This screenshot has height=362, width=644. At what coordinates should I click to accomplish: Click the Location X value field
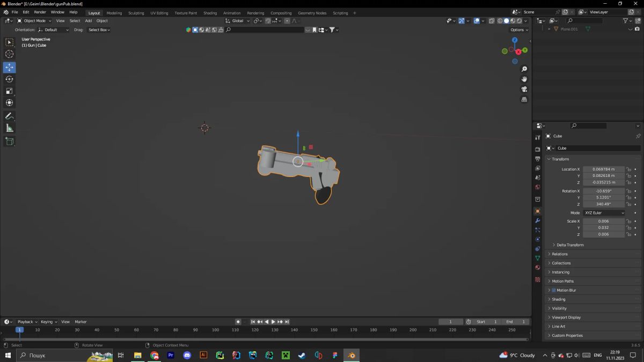point(604,169)
